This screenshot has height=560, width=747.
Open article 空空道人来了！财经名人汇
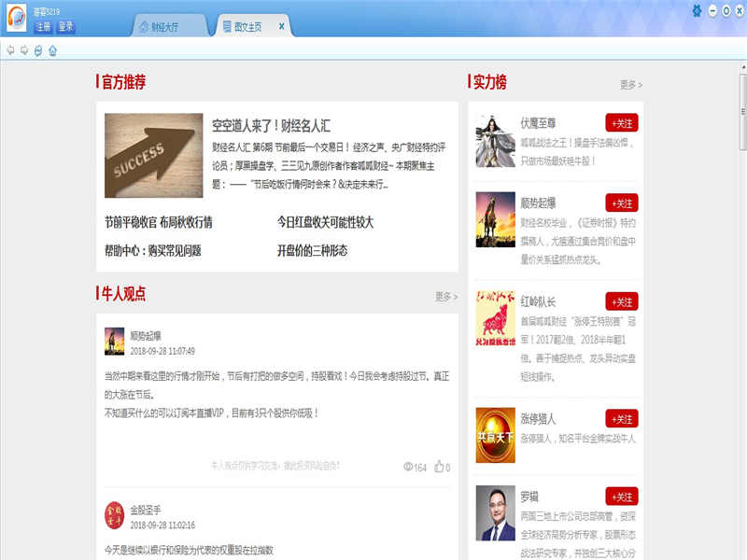point(271,126)
